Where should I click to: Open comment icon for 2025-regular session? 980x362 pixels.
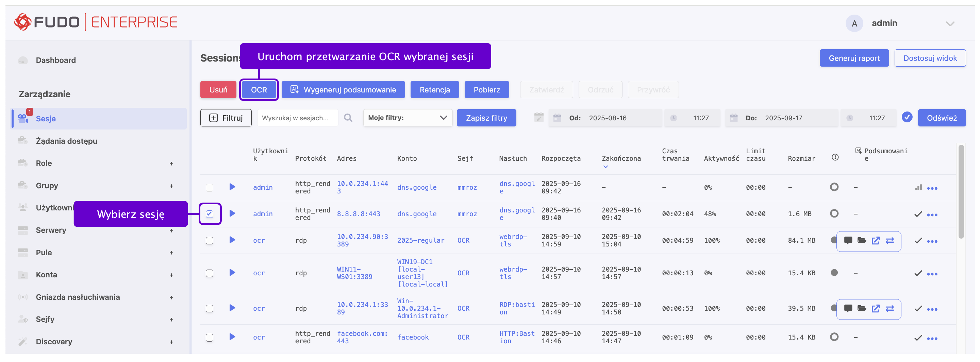point(848,240)
